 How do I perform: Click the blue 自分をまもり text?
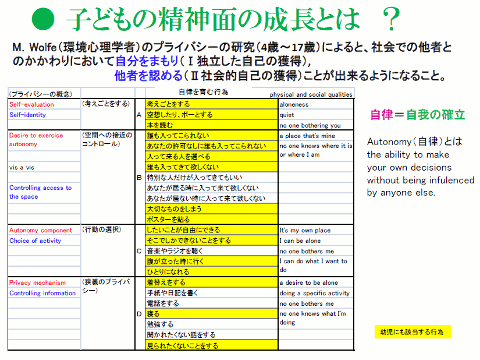147,61
